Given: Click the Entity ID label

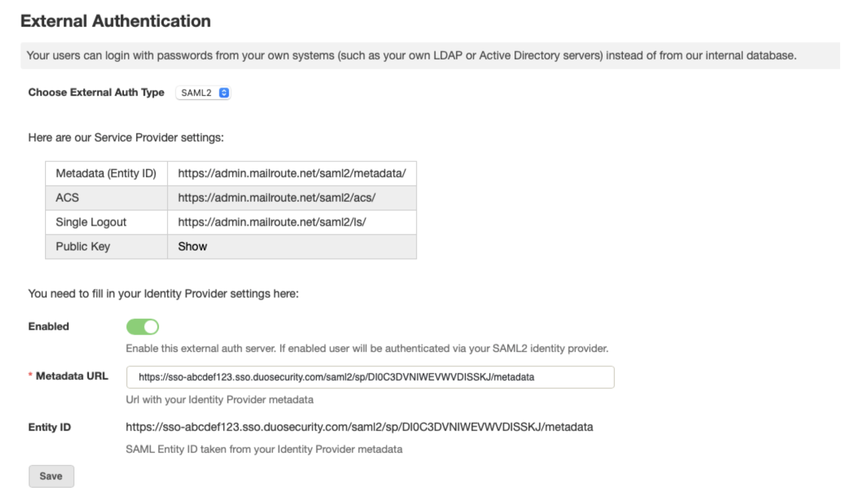Looking at the screenshot, I should pos(49,427).
